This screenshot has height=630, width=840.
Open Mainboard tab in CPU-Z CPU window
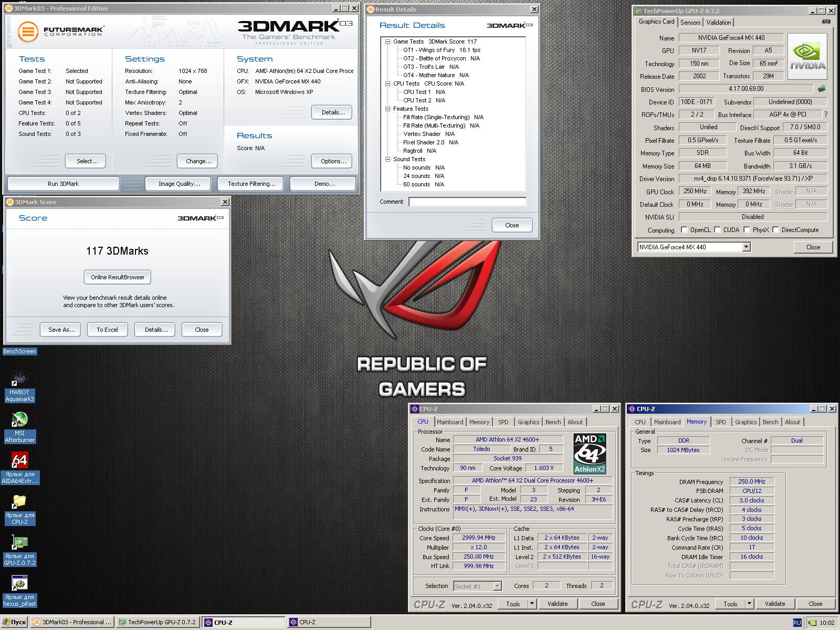450,422
